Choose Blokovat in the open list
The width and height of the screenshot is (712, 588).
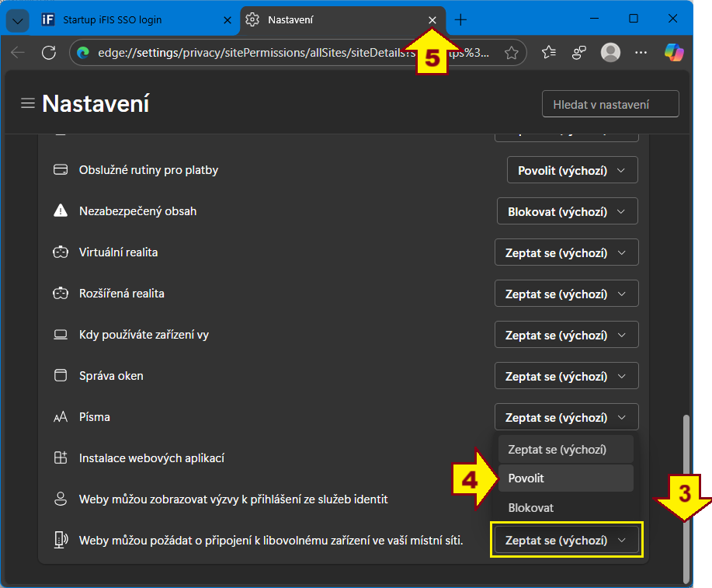tap(566, 507)
